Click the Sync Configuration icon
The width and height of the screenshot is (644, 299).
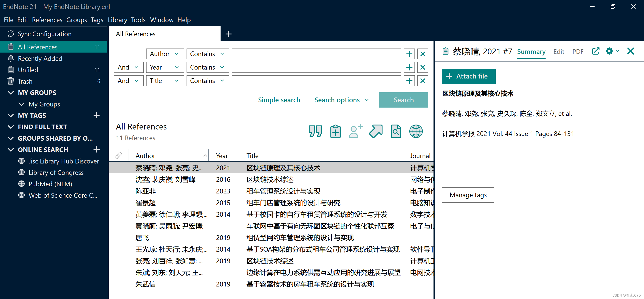(x=11, y=34)
